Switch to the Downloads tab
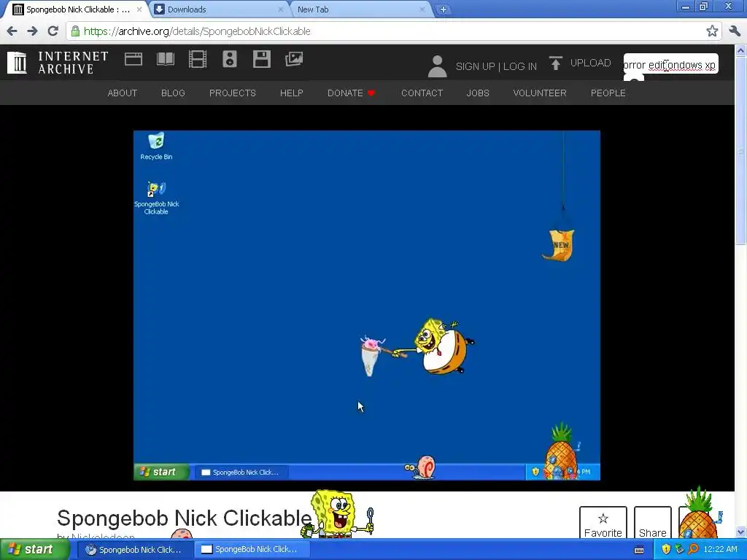The width and height of the screenshot is (747, 560). coord(218,9)
